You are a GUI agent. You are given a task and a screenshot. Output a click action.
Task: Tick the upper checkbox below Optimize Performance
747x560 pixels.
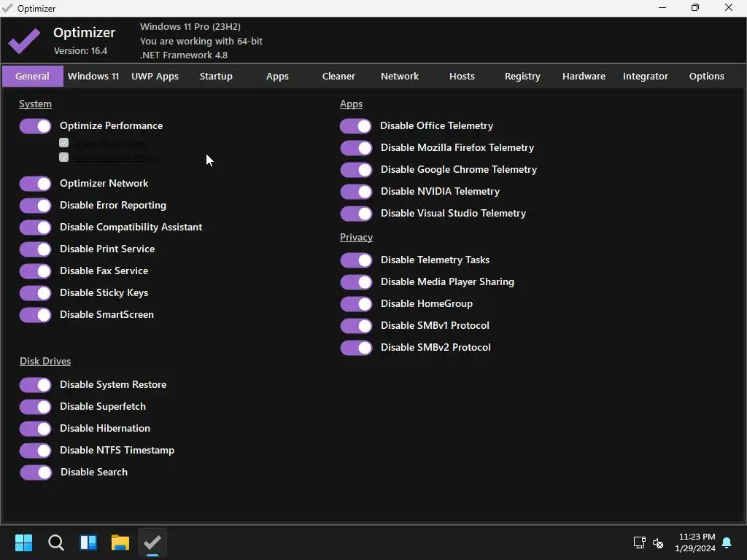tap(64, 143)
